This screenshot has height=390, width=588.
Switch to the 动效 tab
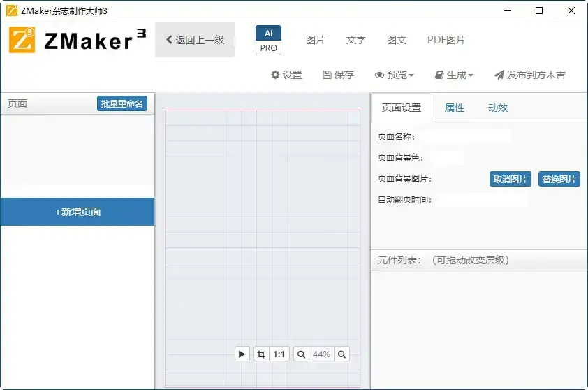[x=498, y=108]
